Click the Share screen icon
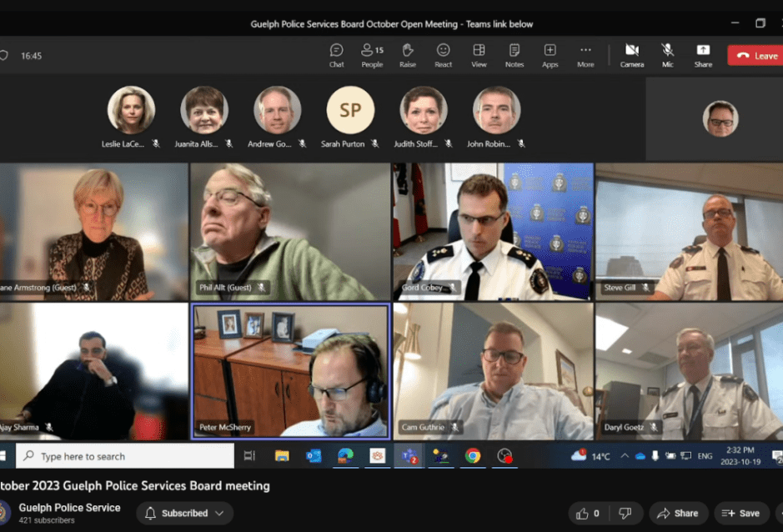The image size is (783, 532). click(703, 55)
